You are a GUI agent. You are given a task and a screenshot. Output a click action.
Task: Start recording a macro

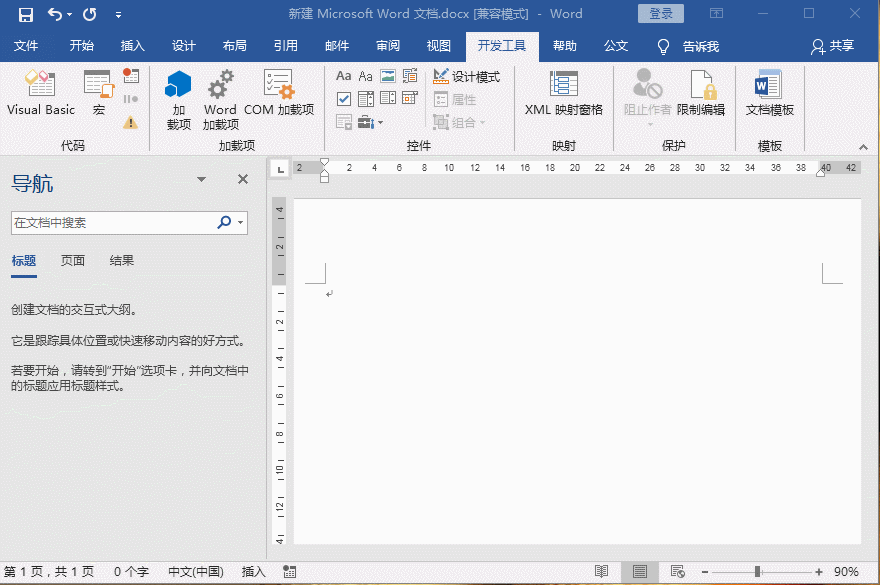pyautogui.click(x=131, y=76)
